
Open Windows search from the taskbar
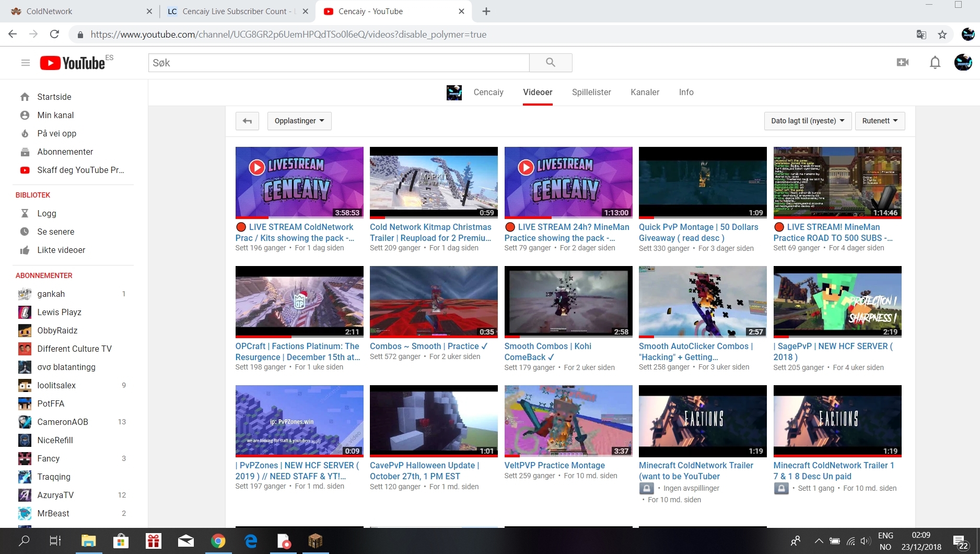pyautogui.click(x=24, y=541)
